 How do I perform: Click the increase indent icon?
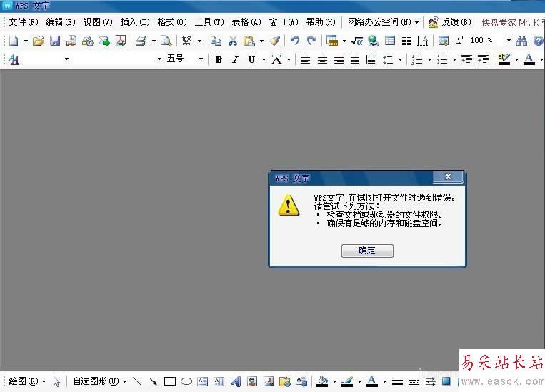coord(483,60)
